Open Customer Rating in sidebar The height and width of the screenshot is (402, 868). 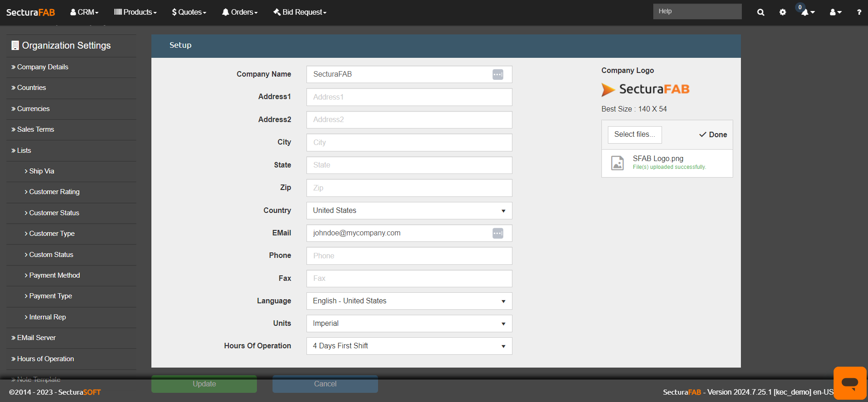(x=54, y=192)
